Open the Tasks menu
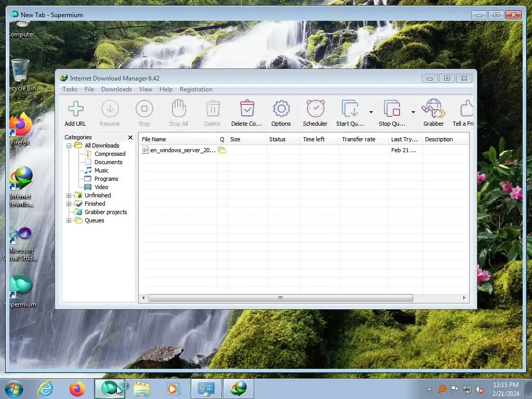Screen dimensions: 532x399 point(70,89)
